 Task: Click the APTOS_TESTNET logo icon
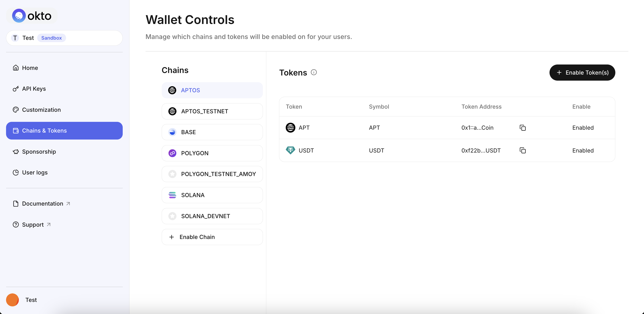tap(172, 111)
